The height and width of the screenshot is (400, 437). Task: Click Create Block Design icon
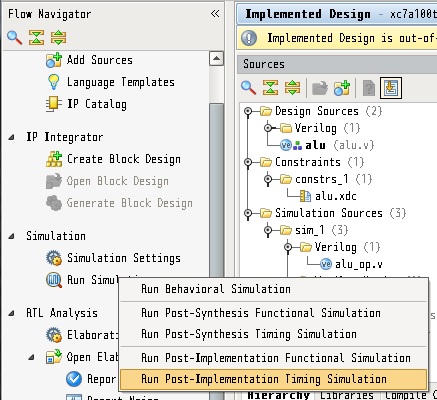[54, 159]
